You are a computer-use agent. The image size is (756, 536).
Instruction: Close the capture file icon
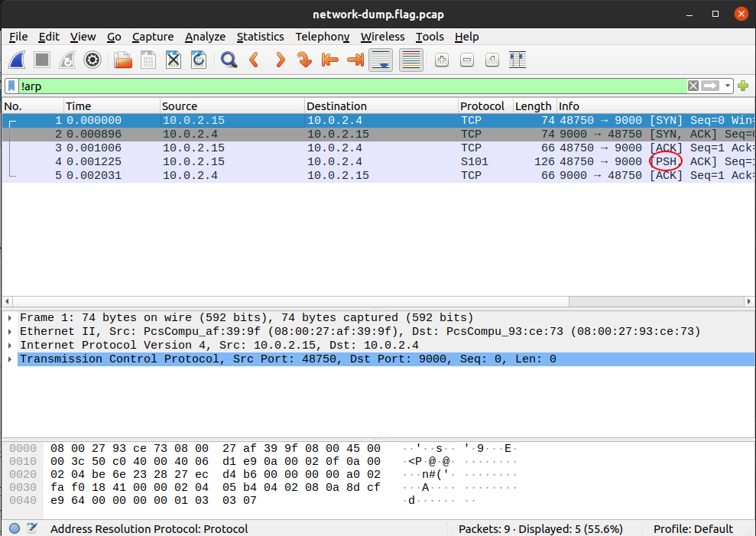(x=174, y=60)
